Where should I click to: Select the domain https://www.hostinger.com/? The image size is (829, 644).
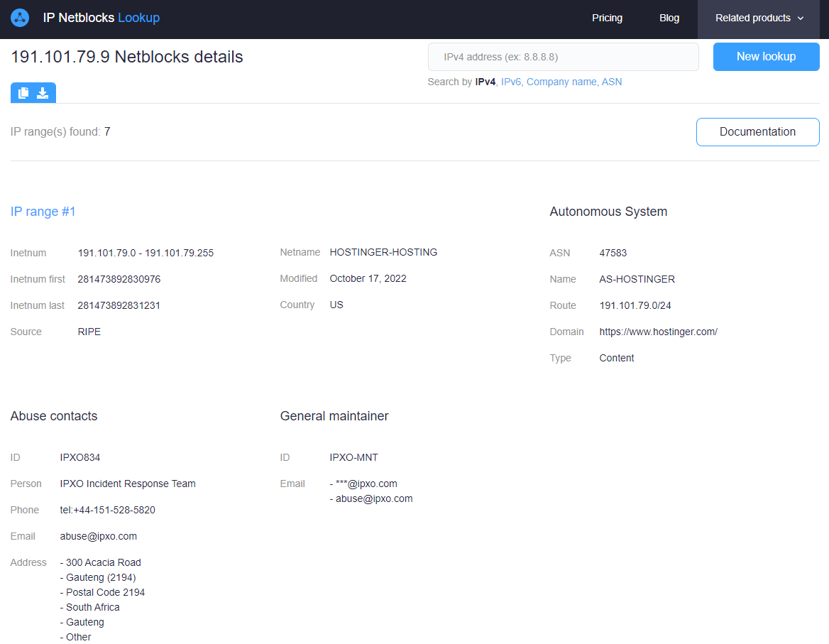point(658,332)
